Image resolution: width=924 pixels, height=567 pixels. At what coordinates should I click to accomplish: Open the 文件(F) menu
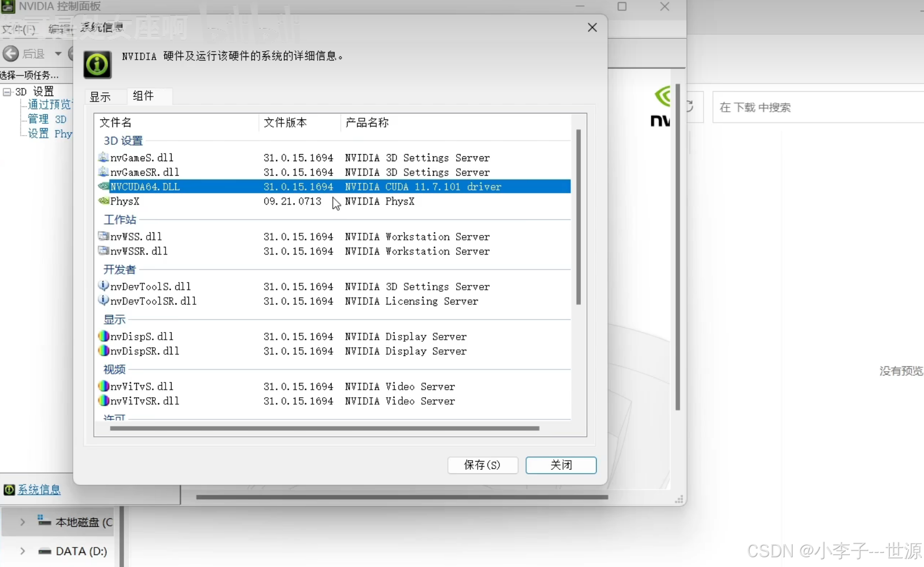coord(18,29)
